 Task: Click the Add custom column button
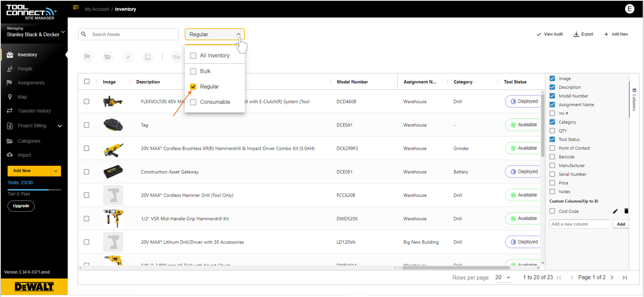(x=621, y=224)
